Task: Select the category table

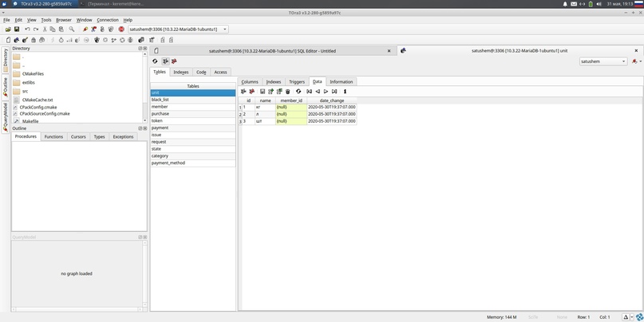Action: [x=193, y=156]
